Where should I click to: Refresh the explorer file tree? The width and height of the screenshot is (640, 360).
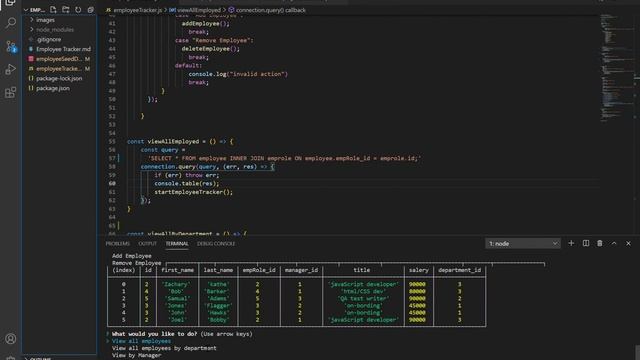pyautogui.click(x=78, y=9)
